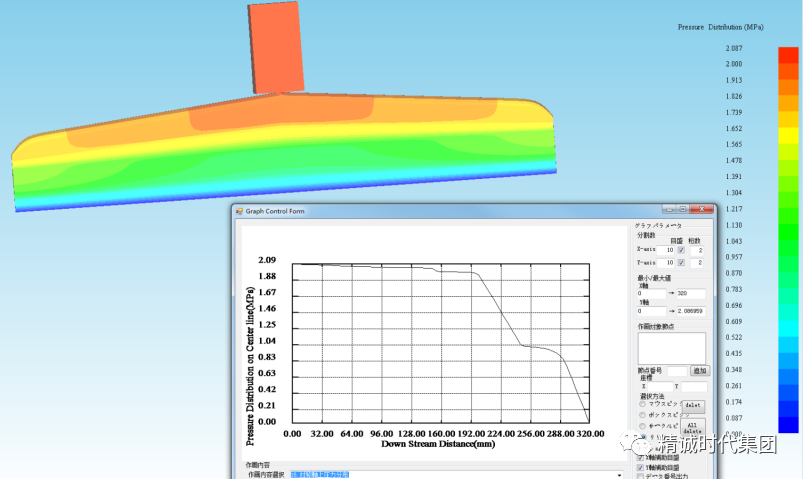
Task: Select the box pick radio button
Action: click(642, 415)
